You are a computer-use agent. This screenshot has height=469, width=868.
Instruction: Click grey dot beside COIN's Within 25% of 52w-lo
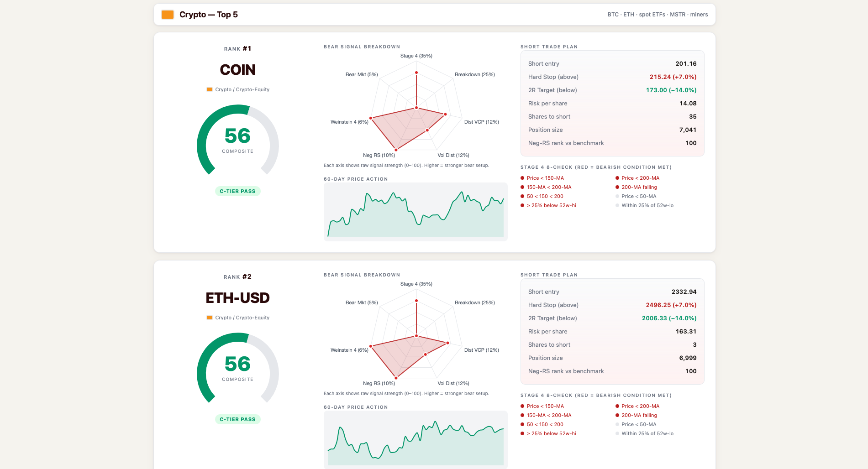[x=617, y=206]
